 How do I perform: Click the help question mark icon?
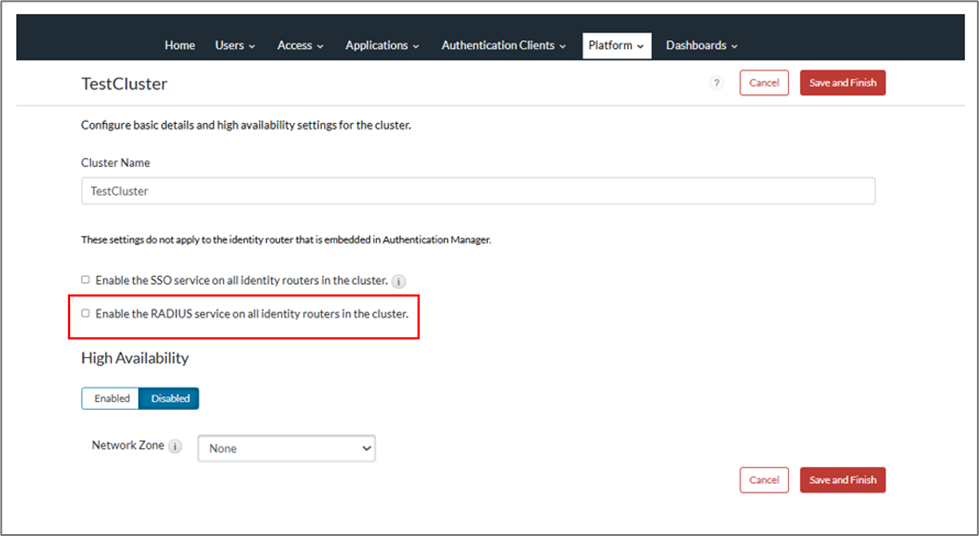point(716,83)
